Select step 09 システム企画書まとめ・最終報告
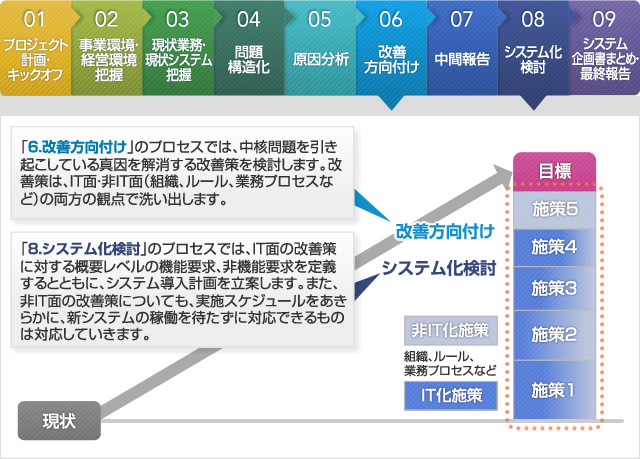This screenshot has height=459, width=640. click(x=604, y=48)
